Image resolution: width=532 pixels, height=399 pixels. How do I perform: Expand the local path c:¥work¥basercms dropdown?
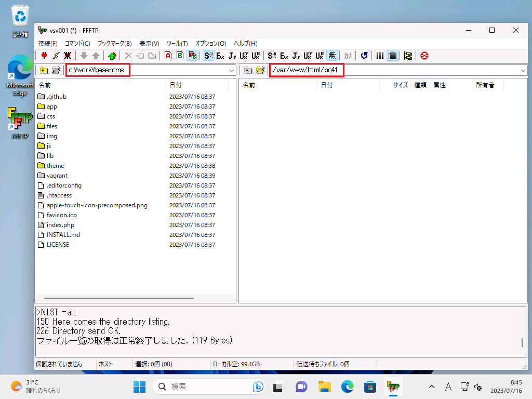[x=232, y=70]
